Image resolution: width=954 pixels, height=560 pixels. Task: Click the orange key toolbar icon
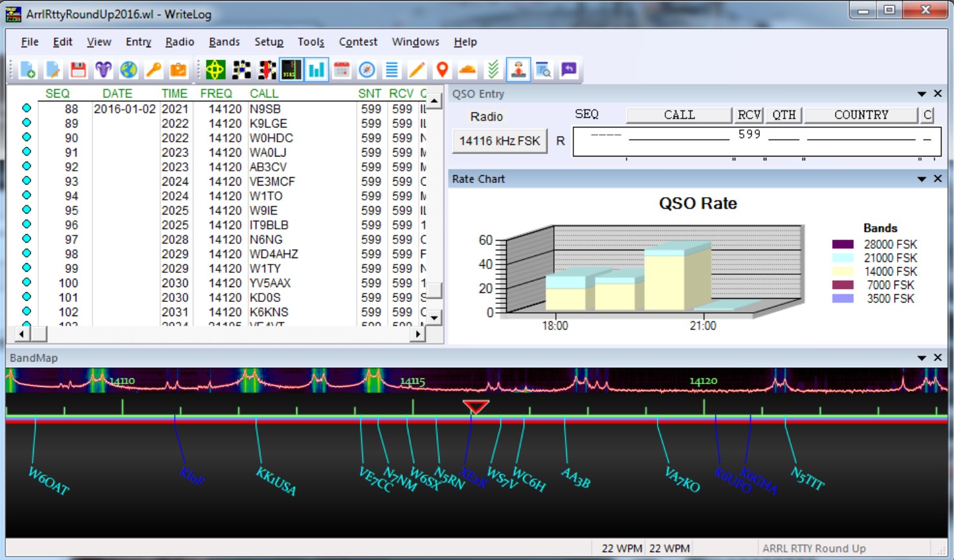153,70
